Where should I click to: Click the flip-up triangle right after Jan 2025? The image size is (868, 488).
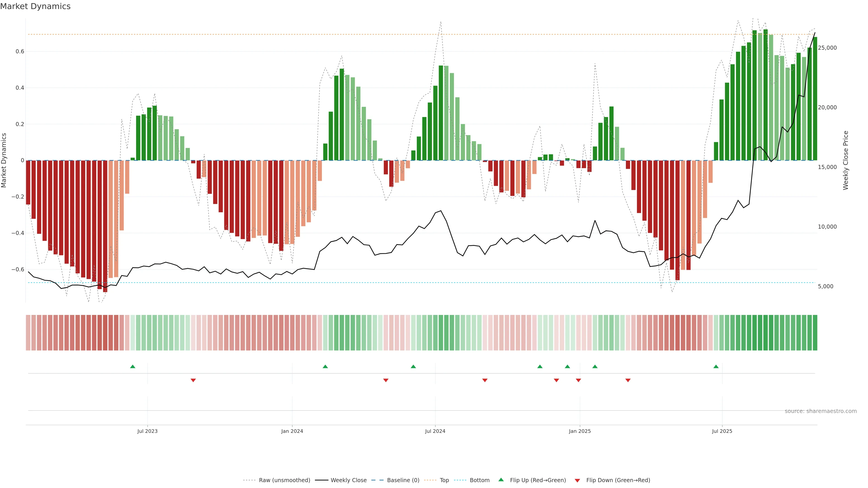595,366
